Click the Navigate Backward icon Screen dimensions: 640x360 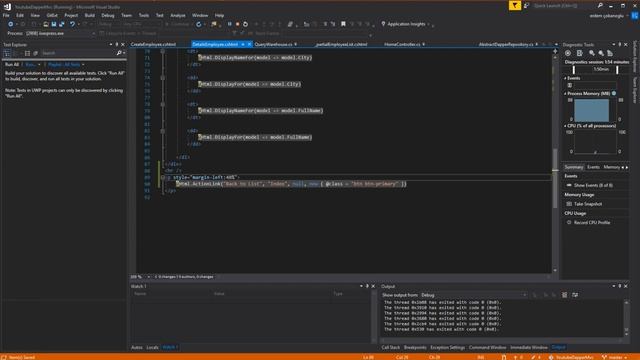[11, 24]
